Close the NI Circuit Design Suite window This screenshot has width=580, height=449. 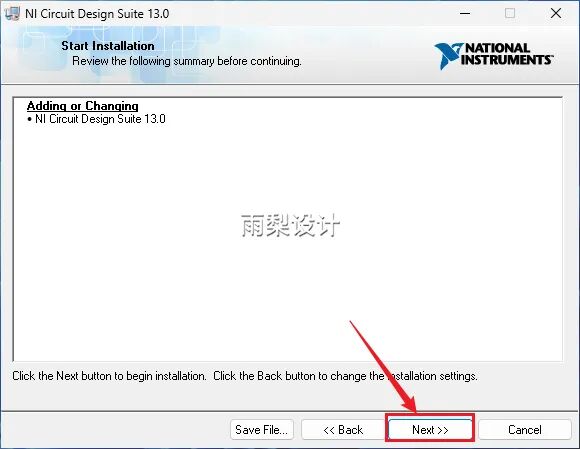(556, 14)
